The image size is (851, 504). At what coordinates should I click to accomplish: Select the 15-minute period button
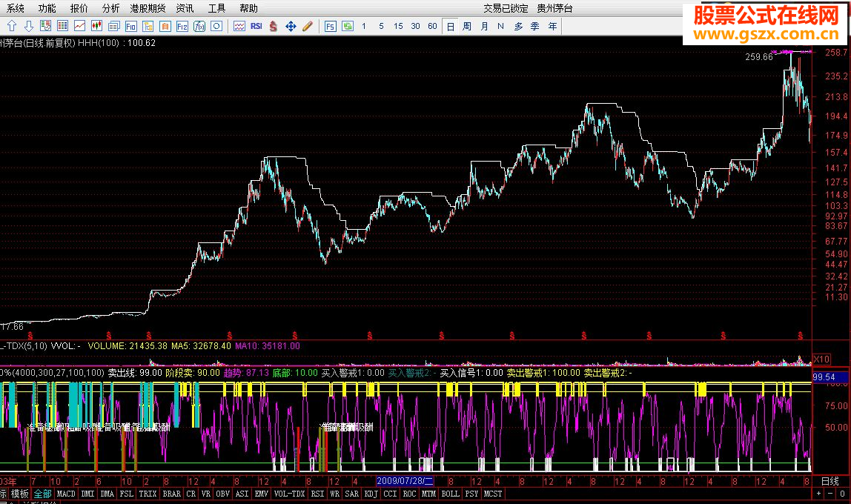coord(398,26)
